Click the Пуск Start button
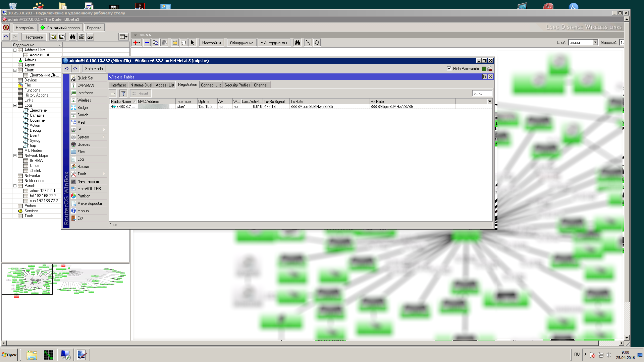 [9, 355]
